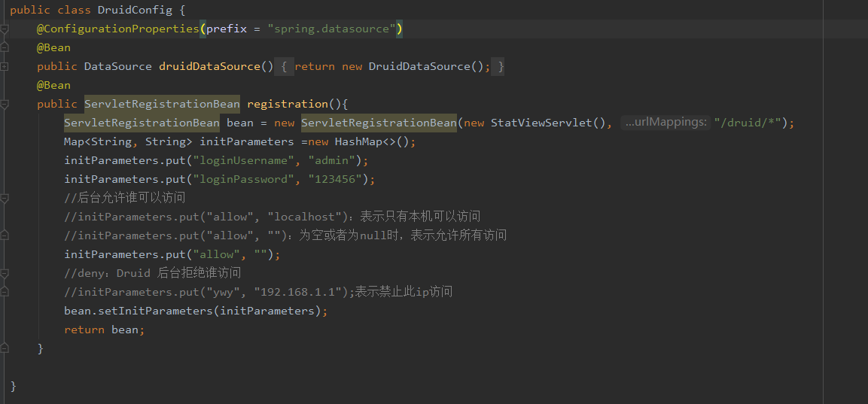Click the "123456" password string
Image resolution: width=868 pixels, height=404 pixels.
tap(335, 179)
